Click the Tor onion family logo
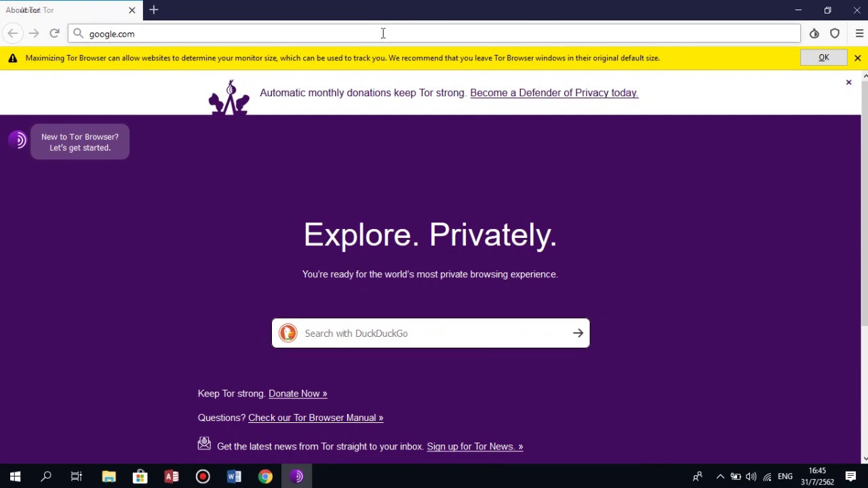Viewport: 868px width, 488px height. click(x=229, y=98)
